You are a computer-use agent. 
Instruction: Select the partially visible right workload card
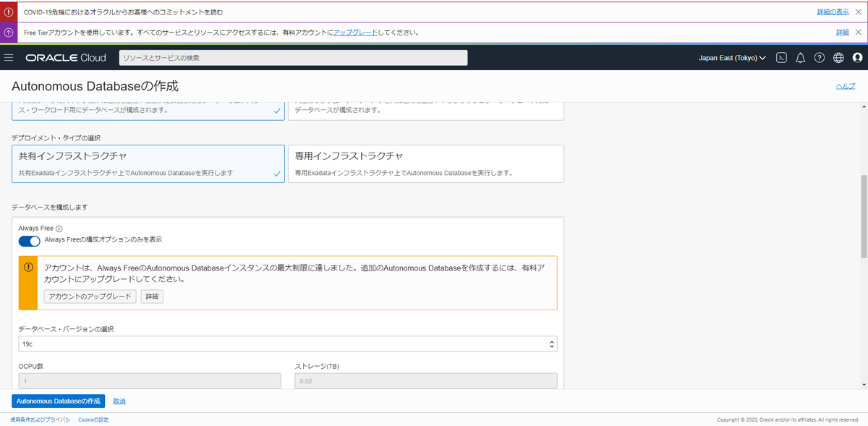426,112
